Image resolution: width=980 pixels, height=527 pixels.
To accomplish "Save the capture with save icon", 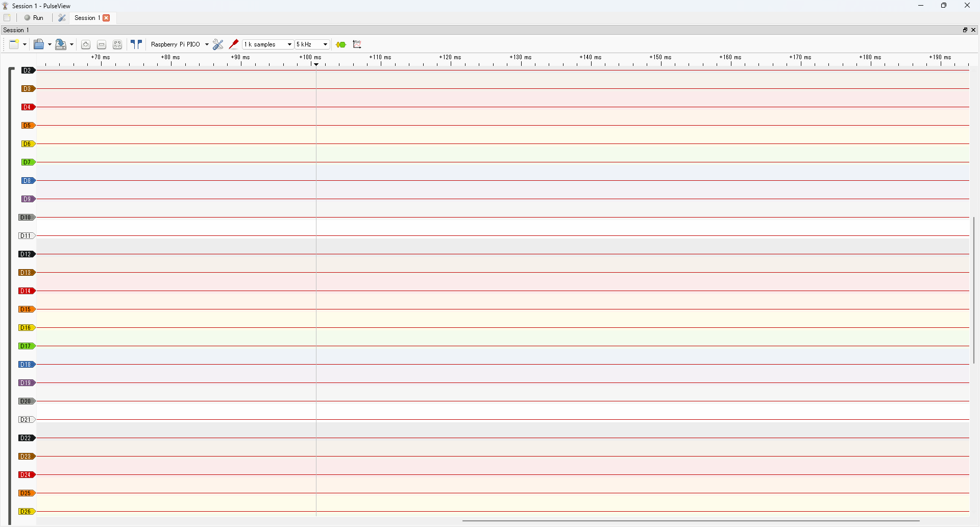I will coord(61,44).
